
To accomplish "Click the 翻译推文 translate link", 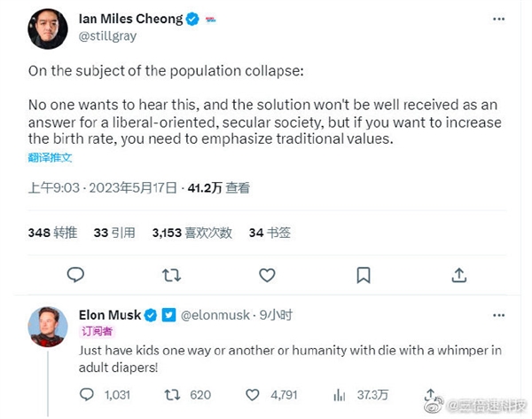I will click(50, 157).
